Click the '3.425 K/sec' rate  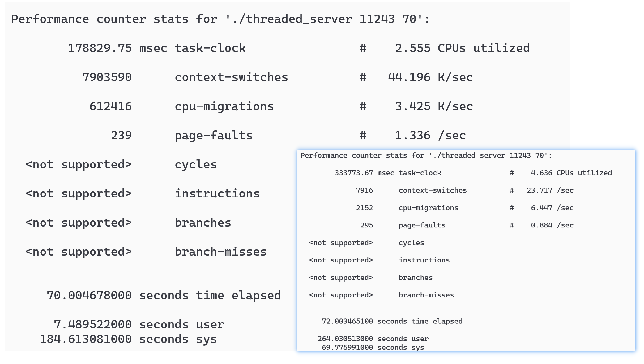coord(434,106)
